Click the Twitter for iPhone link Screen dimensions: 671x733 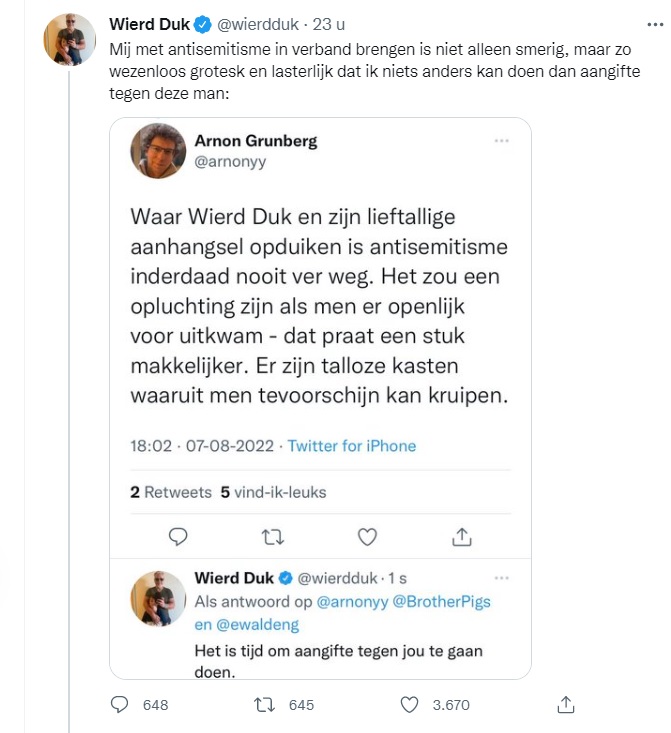point(352,446)
